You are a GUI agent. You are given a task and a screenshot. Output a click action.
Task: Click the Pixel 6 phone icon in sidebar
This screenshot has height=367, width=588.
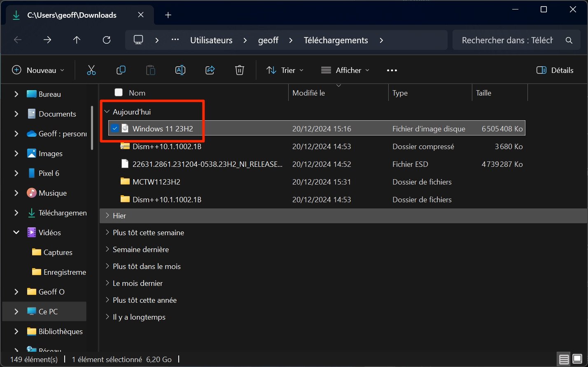point(32,173)
